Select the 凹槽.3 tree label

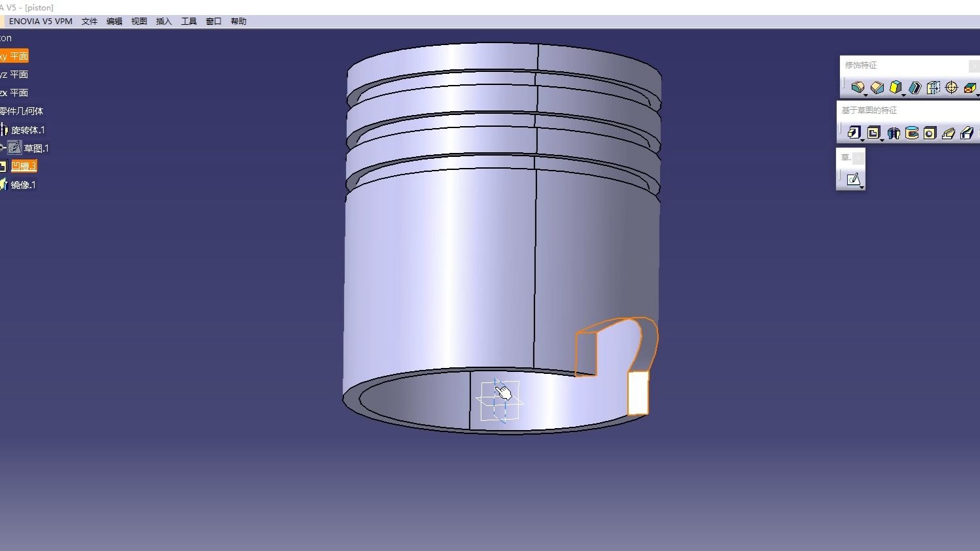[24, 166]
